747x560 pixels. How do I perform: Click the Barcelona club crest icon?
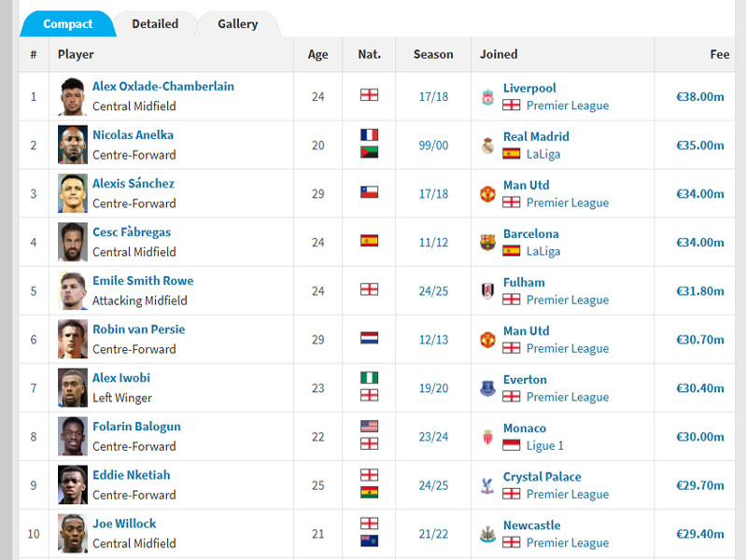(487, 243)
